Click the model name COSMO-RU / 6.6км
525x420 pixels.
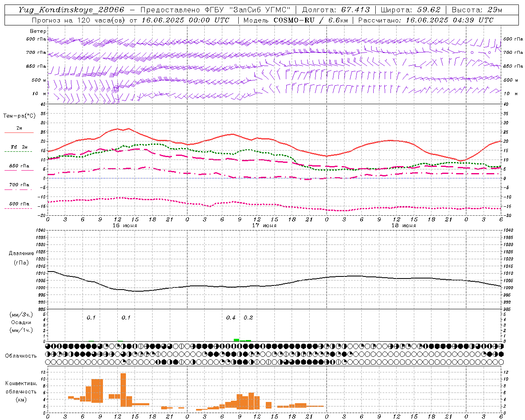[x=311, y=20]
